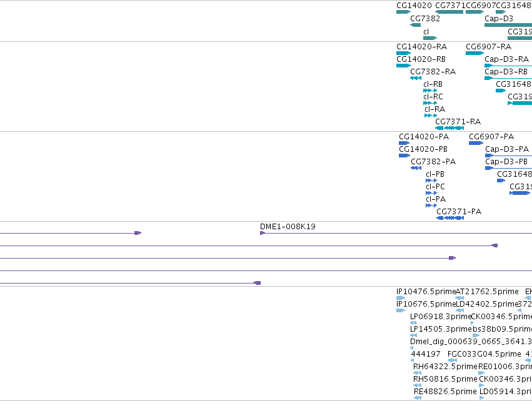This screenshot has width=532, height=401.
Task: Open the cl-RA transcript
Action: click(x=431, y=116)
